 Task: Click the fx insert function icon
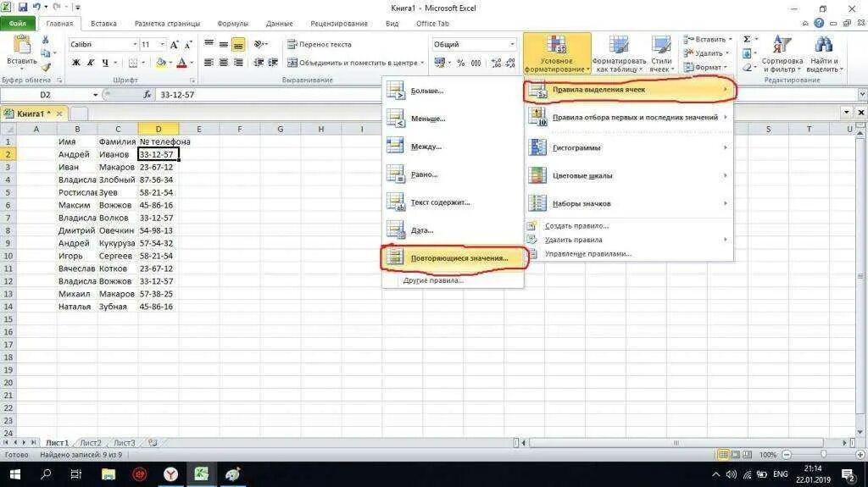147,95
